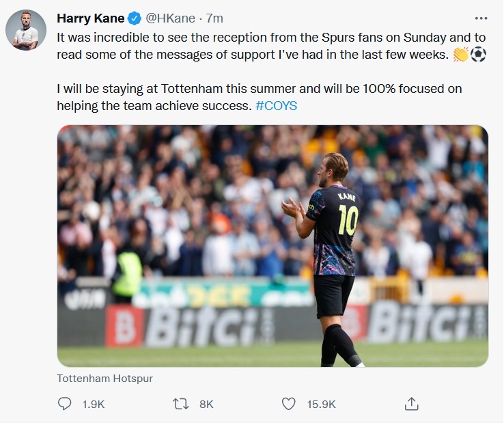Retweet the post using the arrows icon
This screenshot has width=504, height=423.
tap(180, 404)
